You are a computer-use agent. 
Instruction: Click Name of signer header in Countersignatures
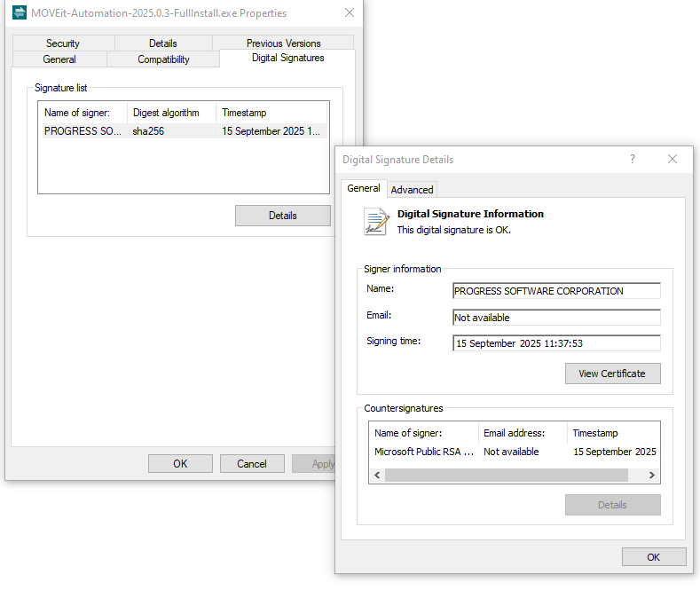[424, 433]
